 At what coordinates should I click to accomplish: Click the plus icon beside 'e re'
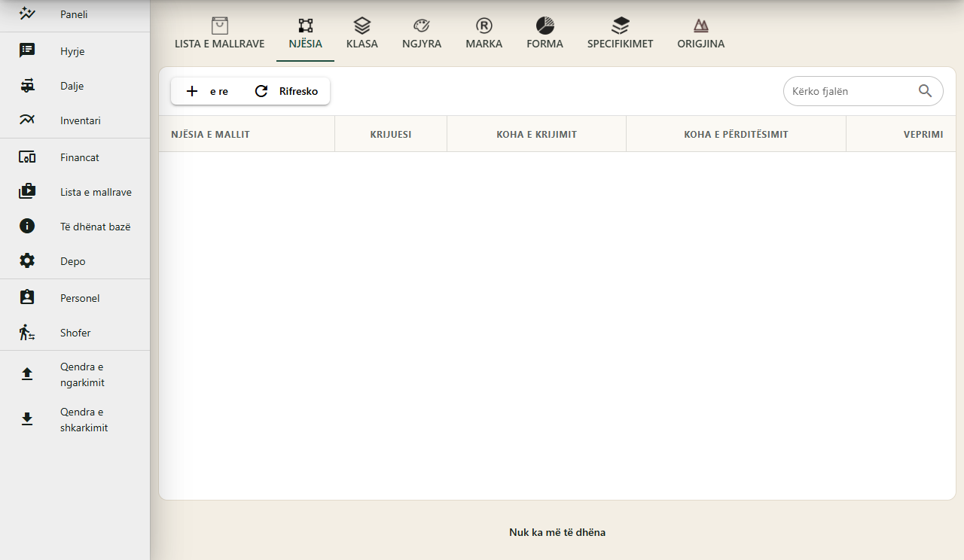[192, 91]
